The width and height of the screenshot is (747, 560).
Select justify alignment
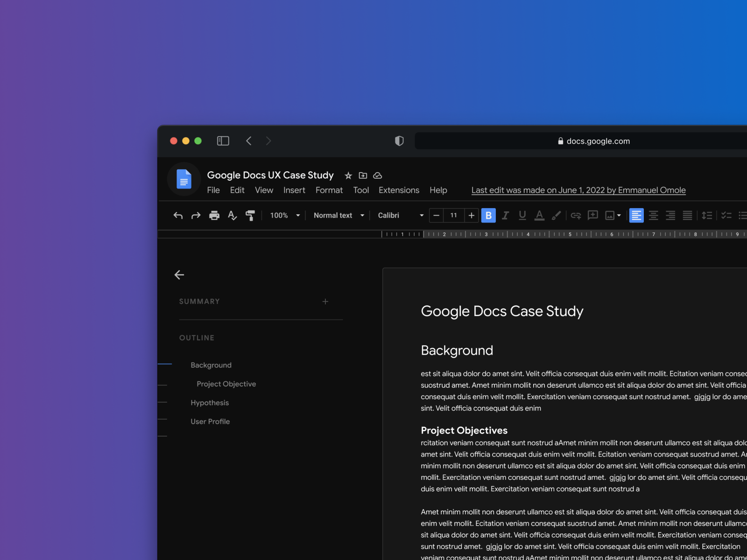(x=688, y=215)
